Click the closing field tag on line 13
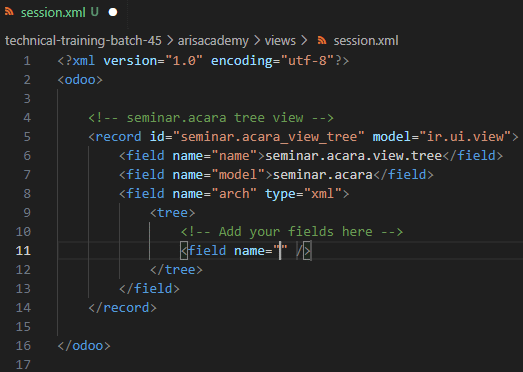This screenshot has height=372, width=523. pyautogui.click(x=149, y=289)
